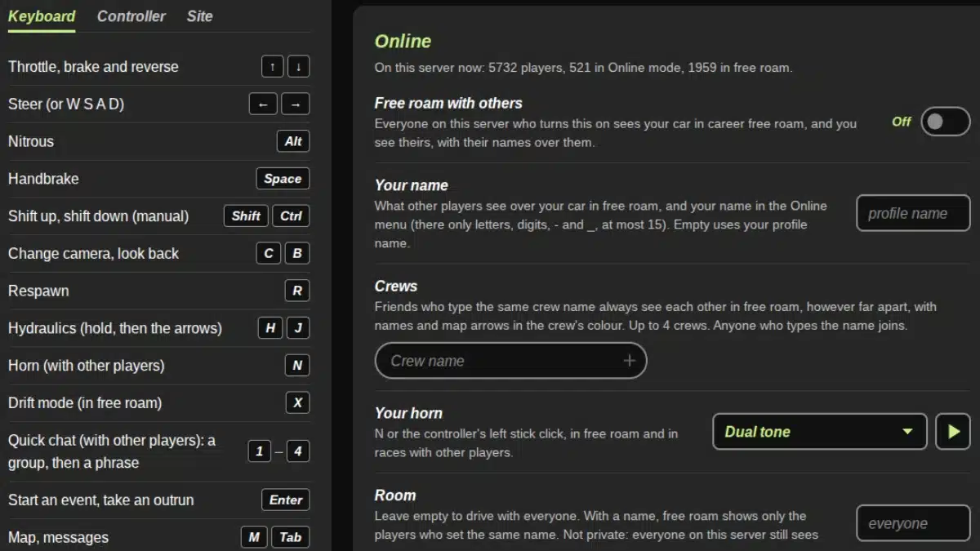Click Steer (or W S A D) label
The width and height of the screenshot is (980, 551).
(x=66, y=104)
